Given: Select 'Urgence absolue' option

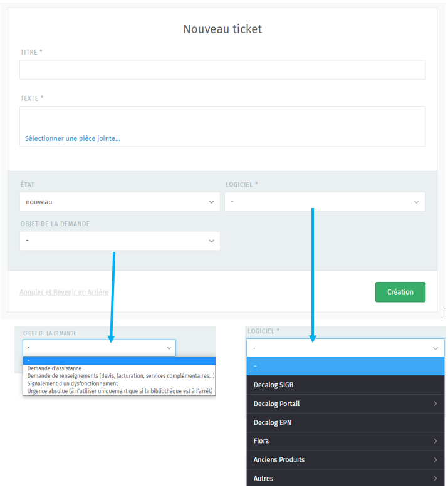Looking at the screenshot, I should pos(119,391).
